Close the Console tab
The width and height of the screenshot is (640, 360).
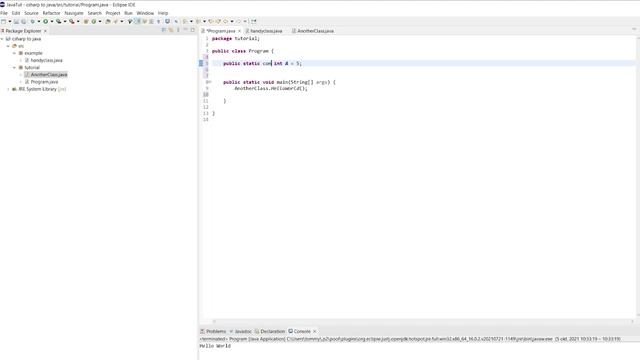click(x=315, y=331)
